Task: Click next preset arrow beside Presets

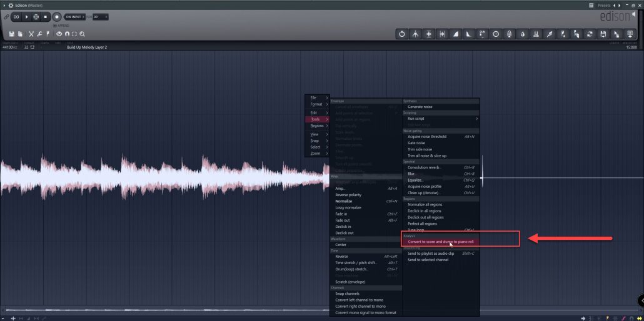Action: pyautogui.click(x=620, y=5)
